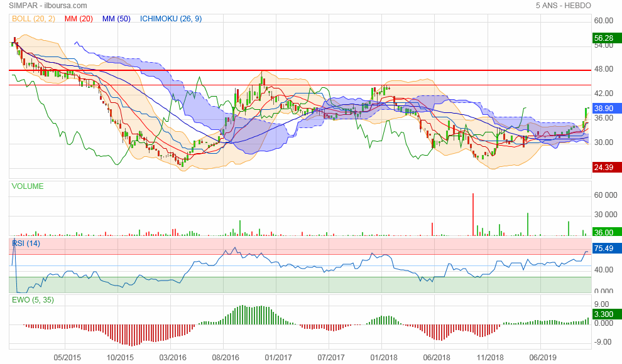Click the green 3.300 EWO value tag
The height and width of the screenshot is (364, 622).
tap(607, 314)
